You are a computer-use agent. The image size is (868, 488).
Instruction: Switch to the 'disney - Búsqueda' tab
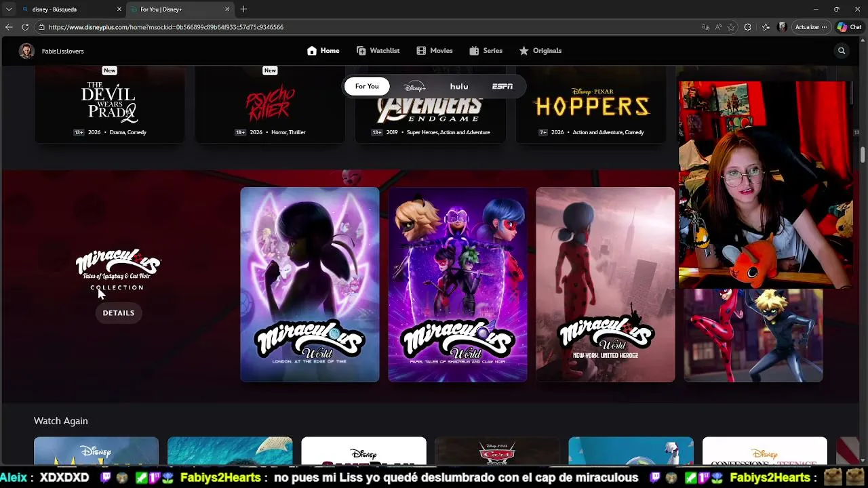pyautogui.click(x=71, y=9)
